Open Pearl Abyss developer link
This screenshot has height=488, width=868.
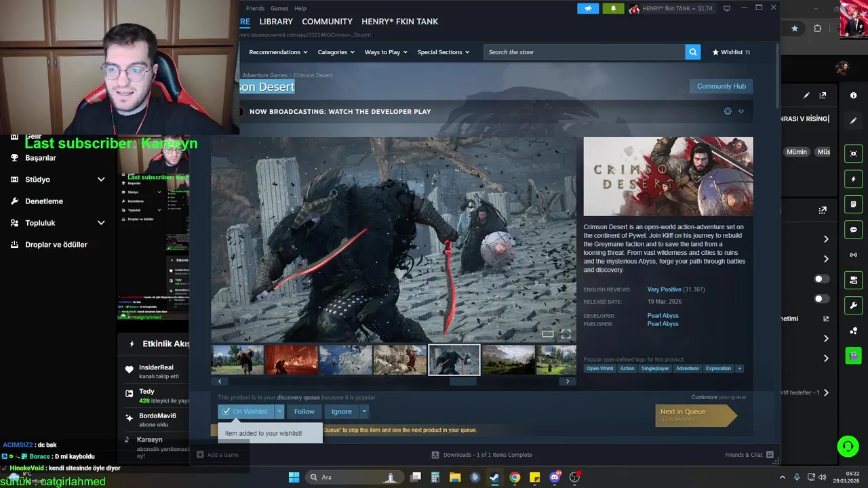663,316
